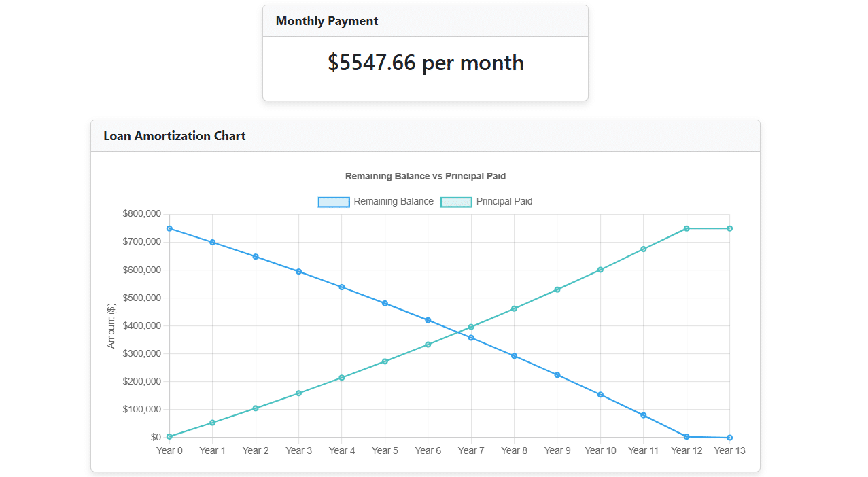Screen dimensions: 868x477
Task: Click Principal Paid point at Year 13
Action: (729, 228)
